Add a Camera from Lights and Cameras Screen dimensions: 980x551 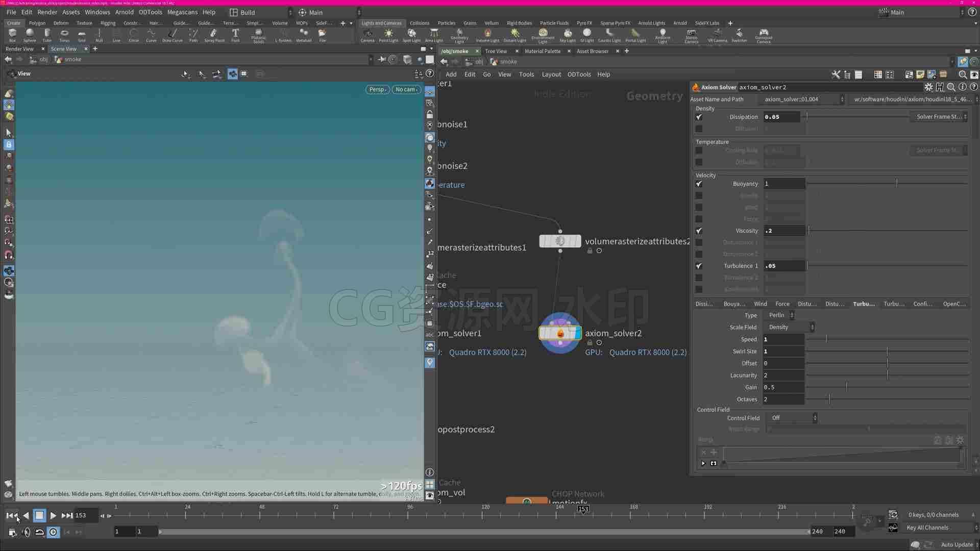pos(367,35)
